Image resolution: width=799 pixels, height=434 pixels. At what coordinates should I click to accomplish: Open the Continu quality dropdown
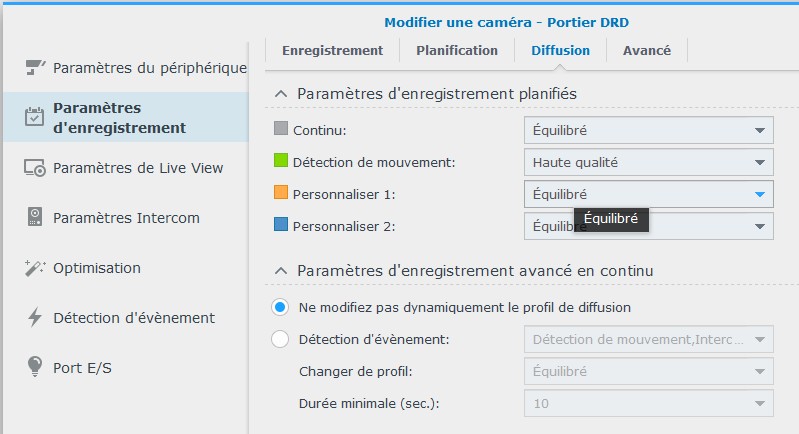[x=648, y=130]
